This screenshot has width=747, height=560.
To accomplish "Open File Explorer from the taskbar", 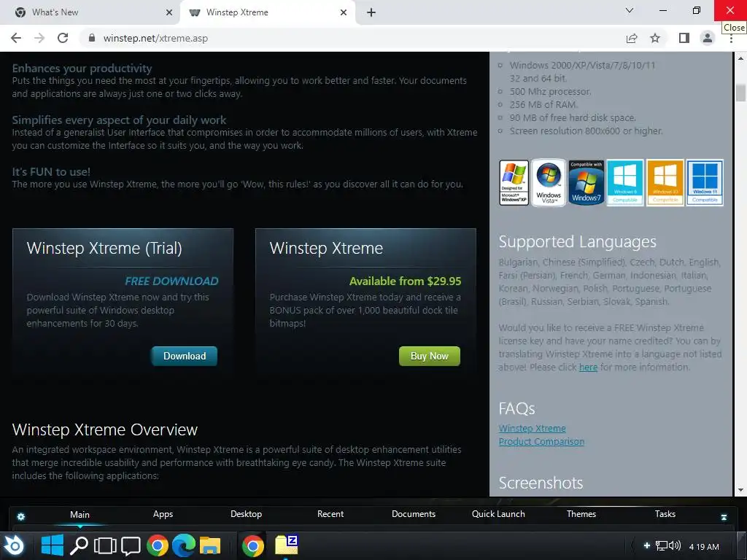I will 210,545.
